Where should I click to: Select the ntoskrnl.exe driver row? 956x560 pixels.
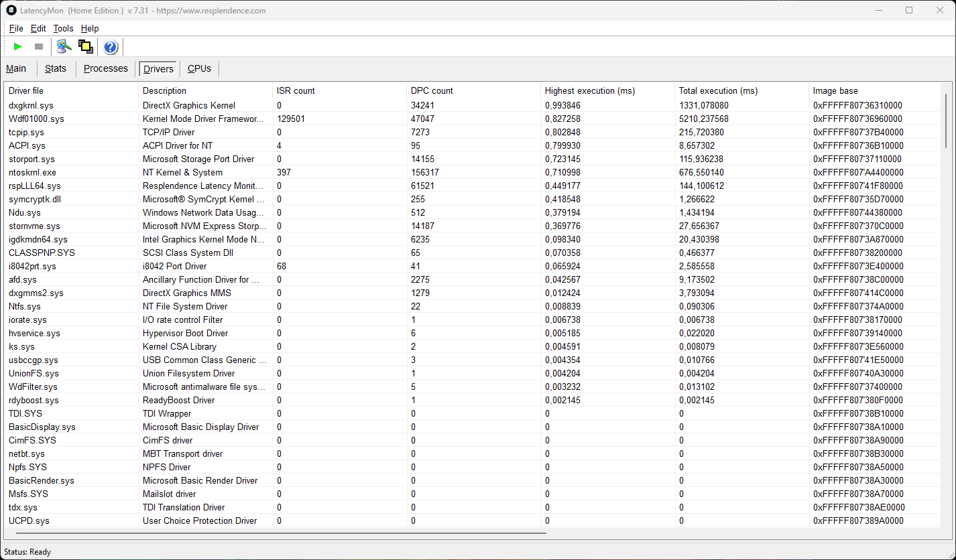point(32,172)
